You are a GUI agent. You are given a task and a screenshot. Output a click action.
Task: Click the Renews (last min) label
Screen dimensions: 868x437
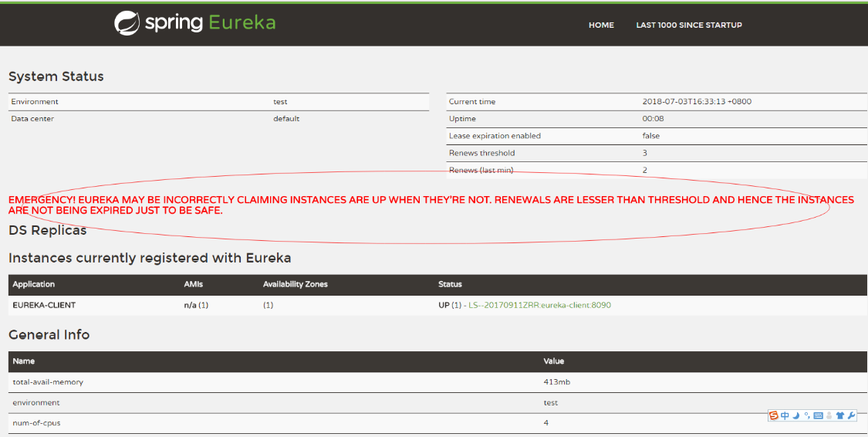[481, 170]
